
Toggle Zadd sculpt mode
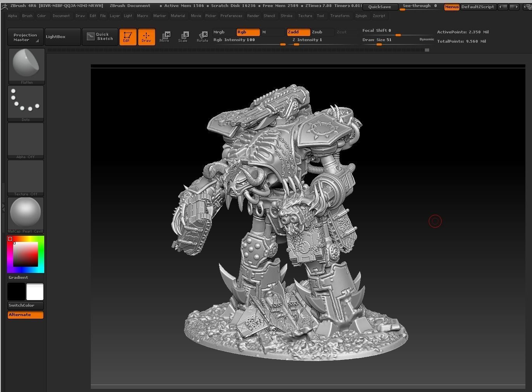click(x=298, y=32)
